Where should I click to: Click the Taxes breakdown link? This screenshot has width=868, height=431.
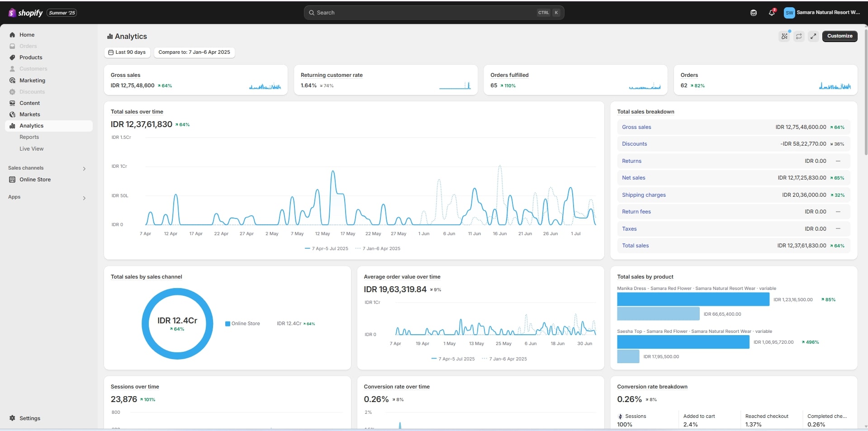point(629,229)
